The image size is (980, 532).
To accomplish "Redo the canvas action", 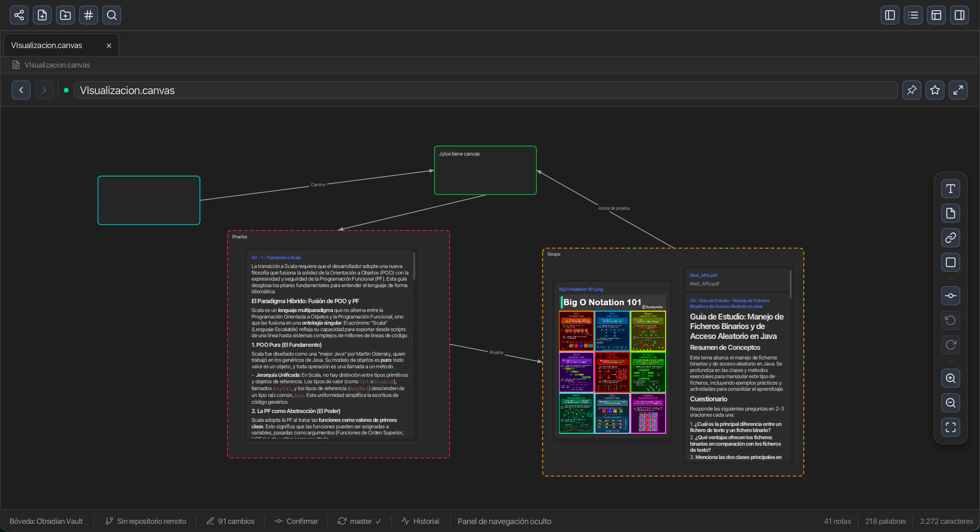I will coord(950,345).
